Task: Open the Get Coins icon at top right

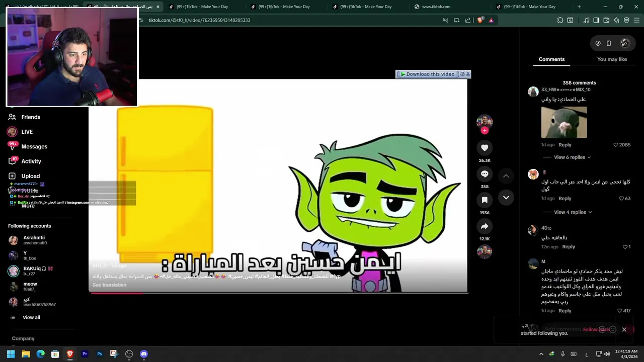Action: pos(598,43)
